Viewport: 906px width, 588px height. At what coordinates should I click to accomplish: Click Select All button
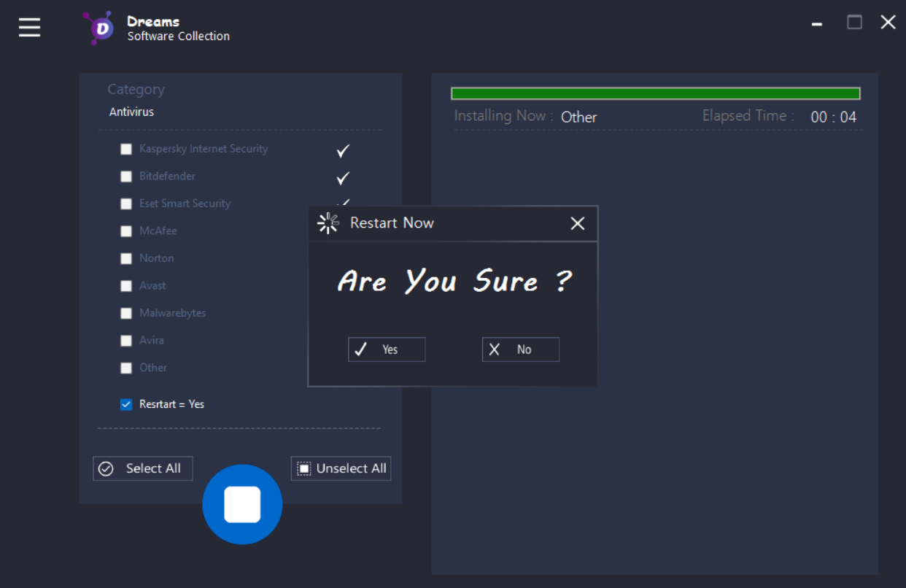143,468
